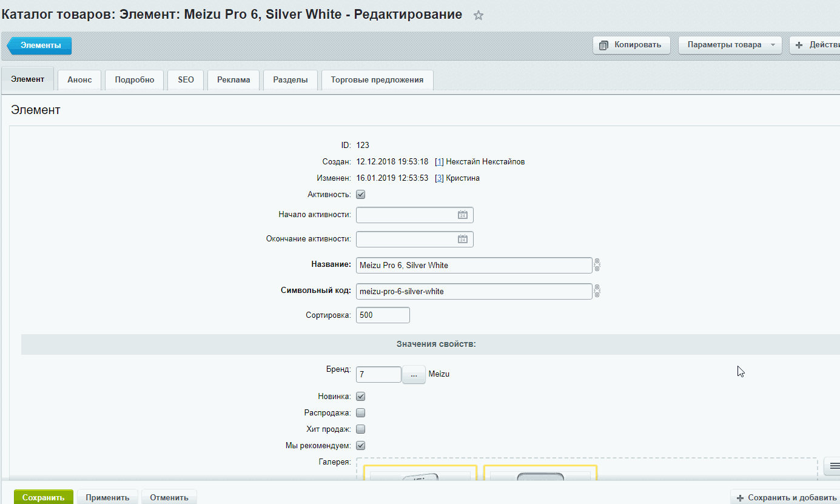The height and width of the screenshot is (504, 840).
Task: Click the green Сохранить button
Action: (x=44, y=497)
